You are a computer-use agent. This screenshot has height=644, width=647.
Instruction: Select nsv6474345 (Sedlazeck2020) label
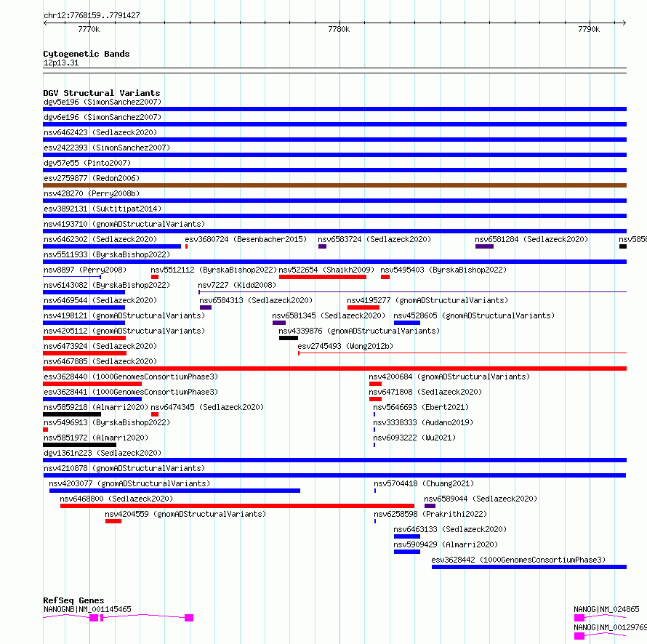(x=207, y=407)
